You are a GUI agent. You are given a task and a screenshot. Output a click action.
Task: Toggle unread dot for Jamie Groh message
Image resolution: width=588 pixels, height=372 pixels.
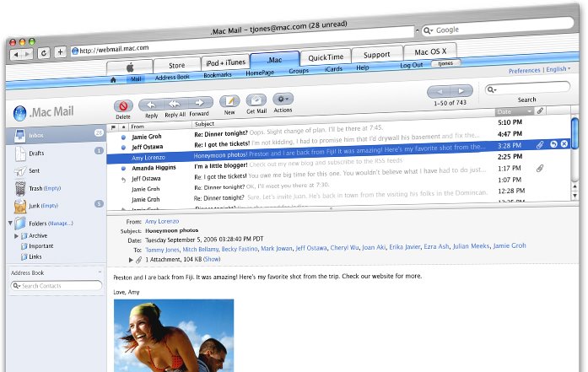pyautogui.click(x=123, y=137)
